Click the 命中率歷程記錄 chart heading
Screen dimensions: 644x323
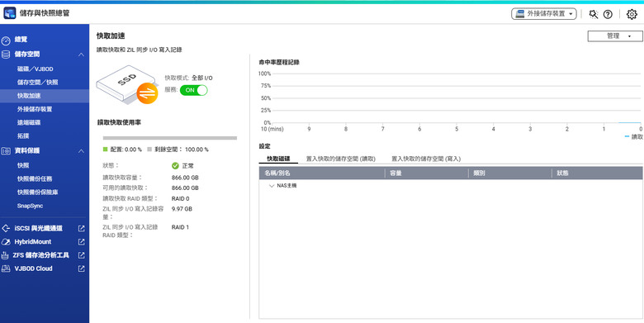[x=279, y=63]
